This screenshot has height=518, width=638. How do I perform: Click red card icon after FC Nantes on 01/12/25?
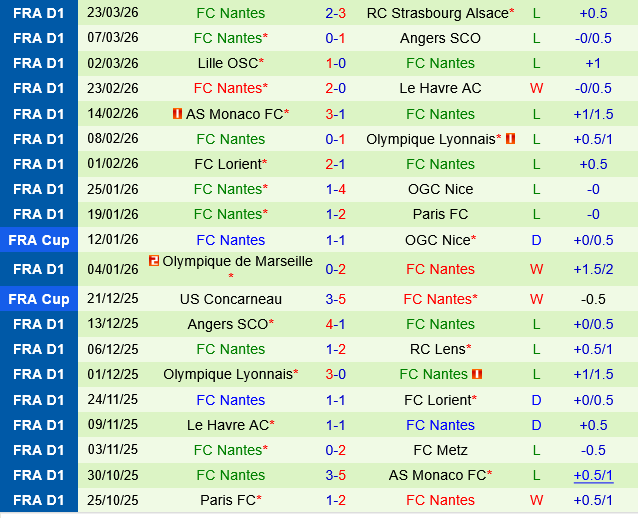(477, 374)
